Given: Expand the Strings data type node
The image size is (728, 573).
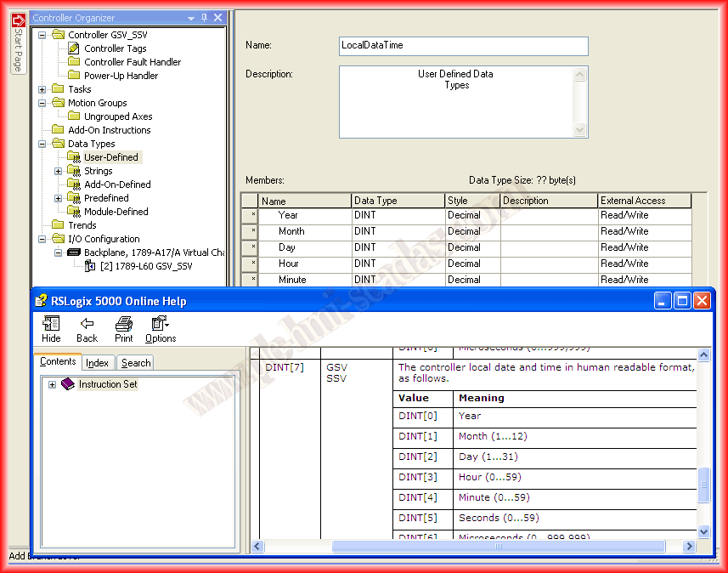Looking at the screenshot, I should click(59, 171).
